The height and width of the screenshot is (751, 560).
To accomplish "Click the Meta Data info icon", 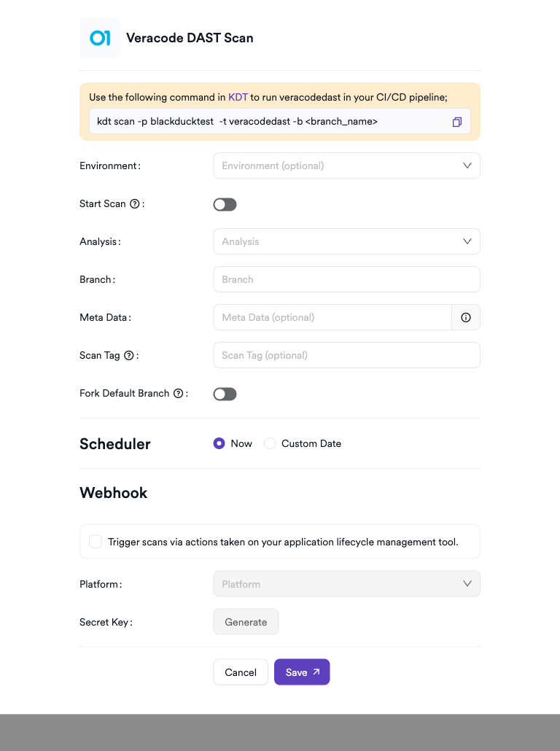I will tap(466, 318).
